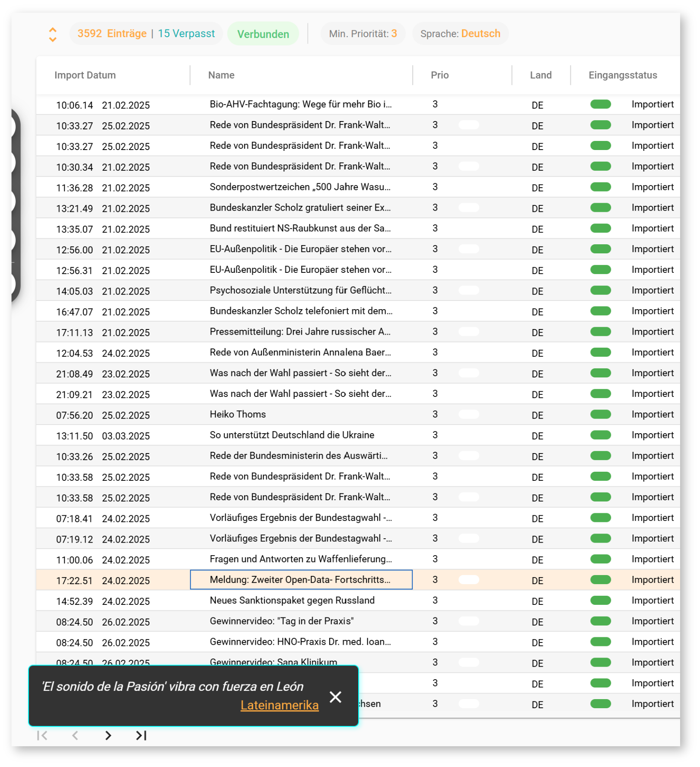The width and height of the screenshot is (700, 767).
Task: Change the 'Sprache: Deutsch' language filter
Action: pos(460,34)
